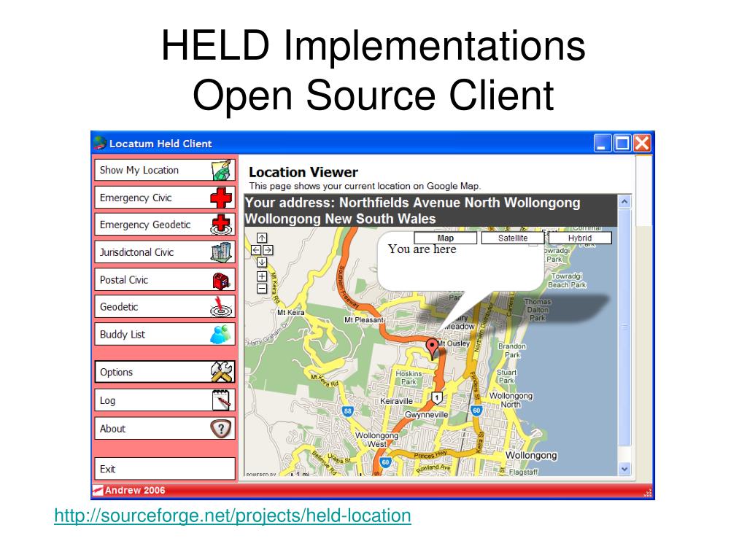Open Show My Location
The width and height of the screenshot is (747, 560).
[165, 170]
